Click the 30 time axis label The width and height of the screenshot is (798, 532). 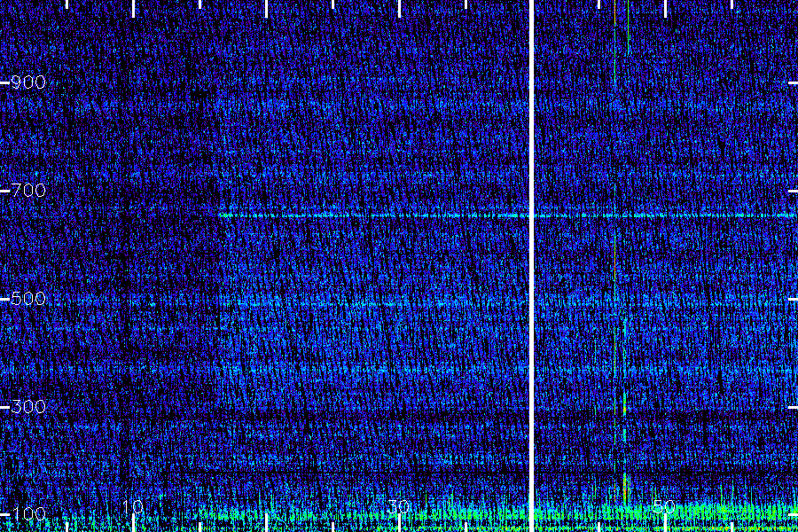point(398,507)
